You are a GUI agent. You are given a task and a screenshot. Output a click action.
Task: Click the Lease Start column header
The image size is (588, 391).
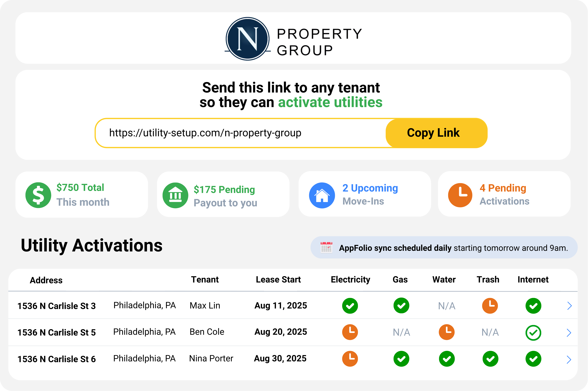(278, 280)
